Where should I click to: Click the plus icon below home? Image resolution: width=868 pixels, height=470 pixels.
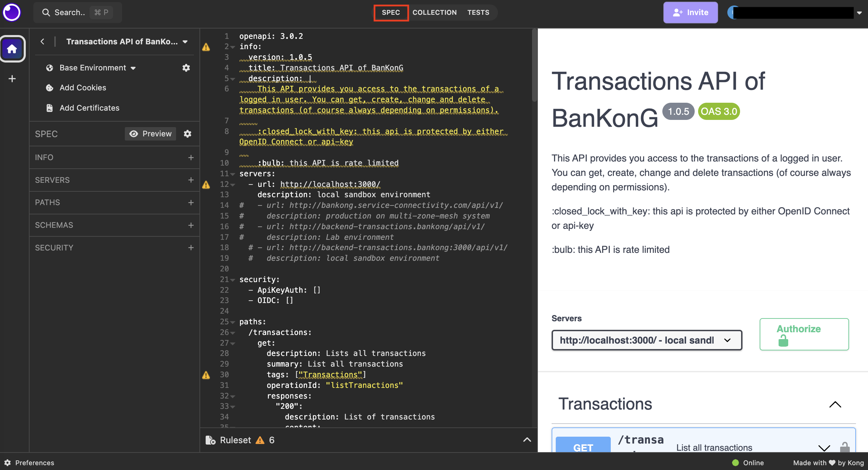point(12,79)
